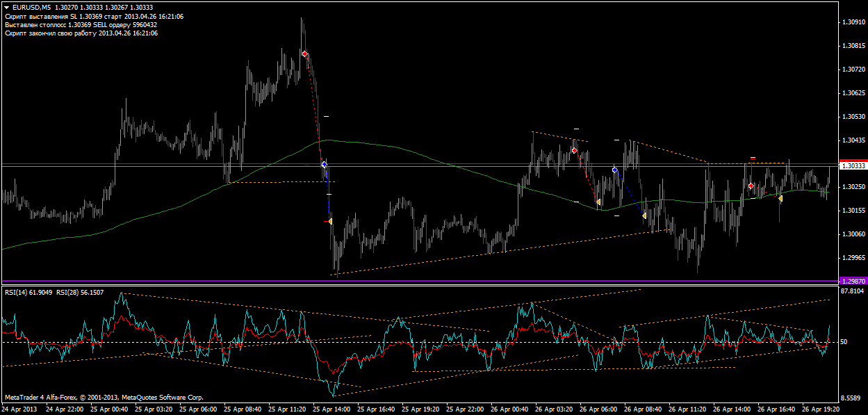Click orange close arrow ending the blue dotted line on 26 Apr
The image size is (868, 415).
point(645,216)
